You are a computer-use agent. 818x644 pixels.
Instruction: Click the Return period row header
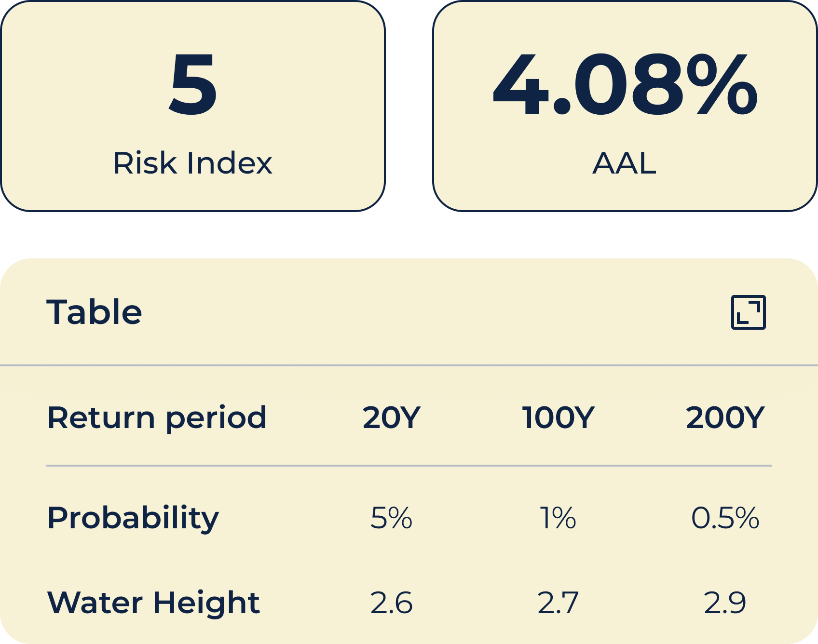[157, 417]
